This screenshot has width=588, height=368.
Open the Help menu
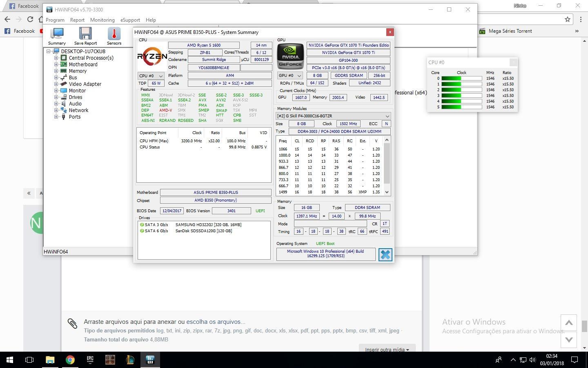pos(151,20)
